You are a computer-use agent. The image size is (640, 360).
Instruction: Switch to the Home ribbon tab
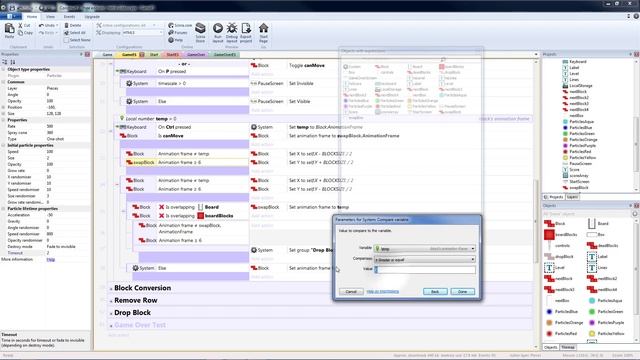click(x=32, y=17)
